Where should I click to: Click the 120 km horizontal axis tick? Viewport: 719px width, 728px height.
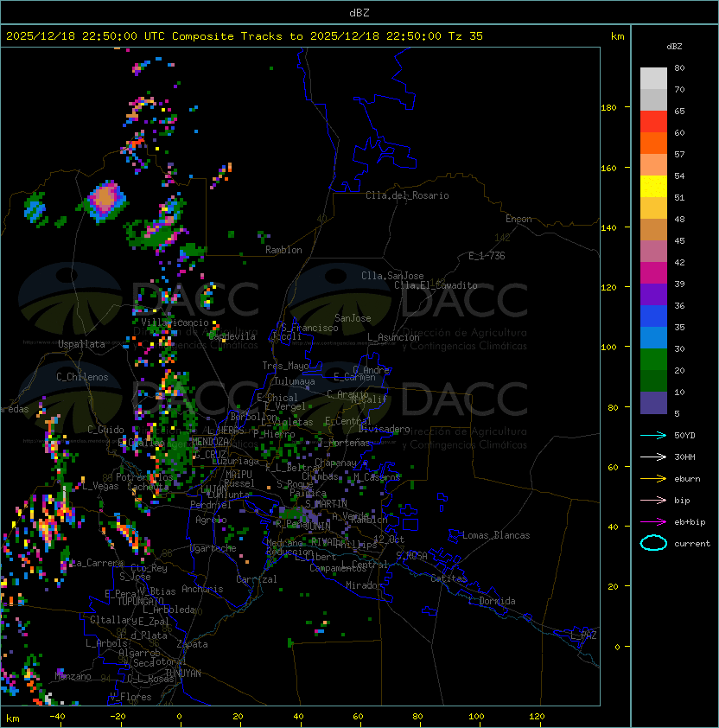[536, 717]
